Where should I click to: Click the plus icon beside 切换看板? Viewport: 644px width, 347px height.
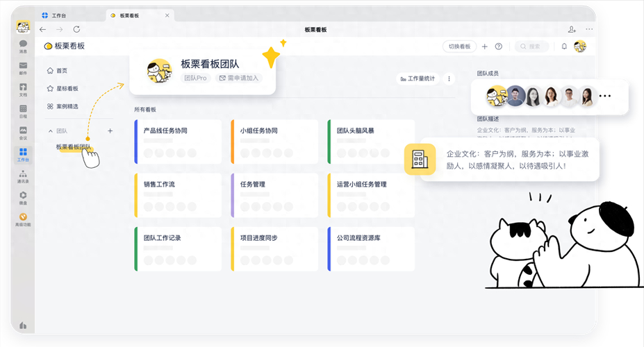coord(485,46)
